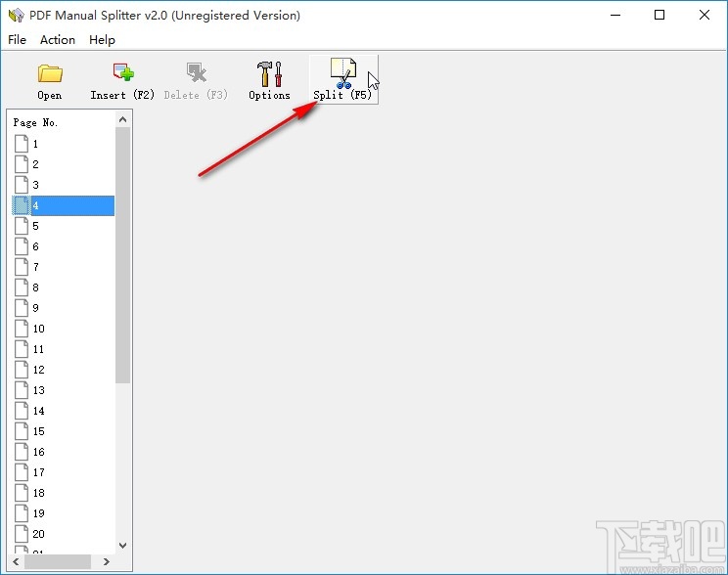Screen dimensions: 728x575
Task: Click the Page No. column header
Action: pos(35,122)
